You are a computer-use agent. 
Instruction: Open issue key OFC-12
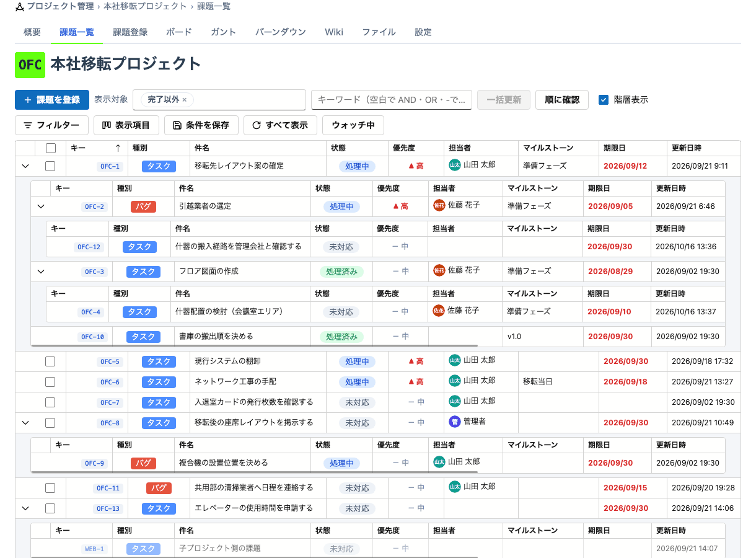pos(89,247)
